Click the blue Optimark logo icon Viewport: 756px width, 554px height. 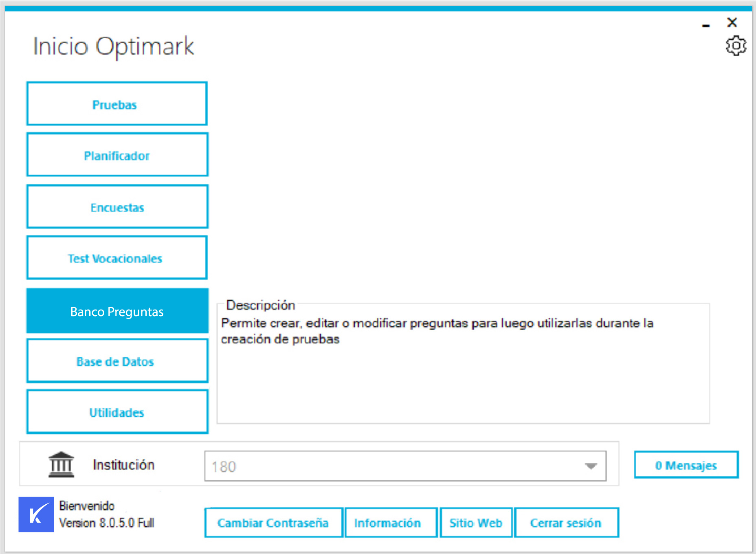tap(36, 514)
